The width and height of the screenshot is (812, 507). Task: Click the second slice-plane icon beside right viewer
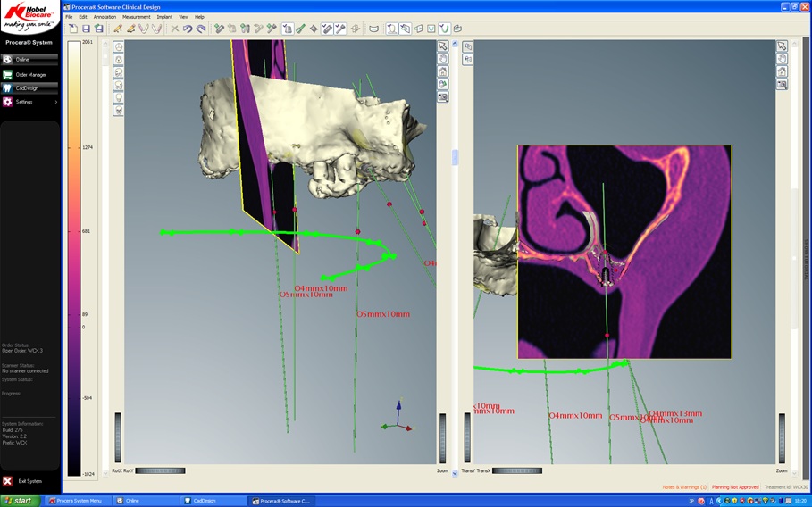tap(467, 60)
